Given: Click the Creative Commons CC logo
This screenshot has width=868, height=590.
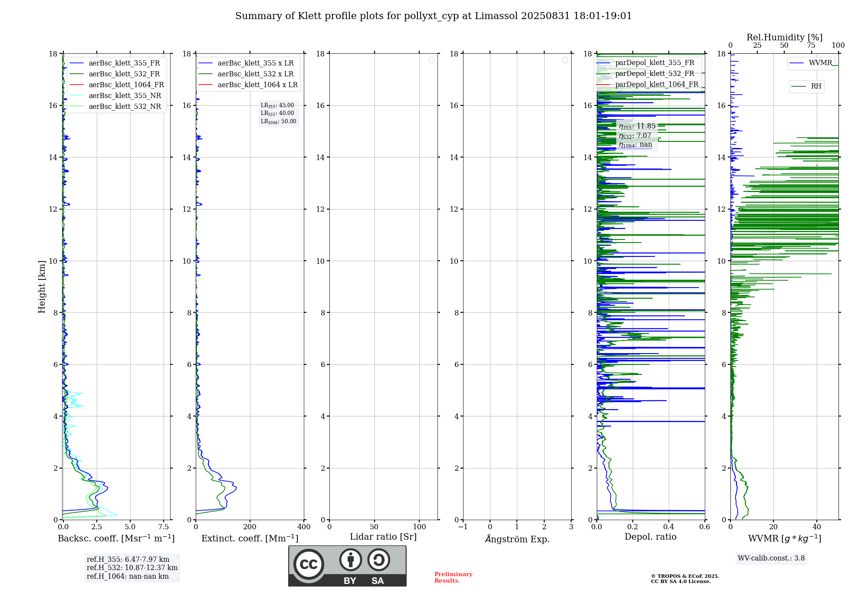Looking at the screenshot, I should click(x=309, y=564).
